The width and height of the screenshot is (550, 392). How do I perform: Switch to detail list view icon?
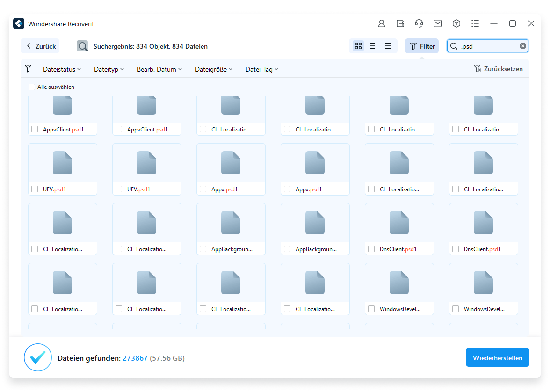coord(373,46)
